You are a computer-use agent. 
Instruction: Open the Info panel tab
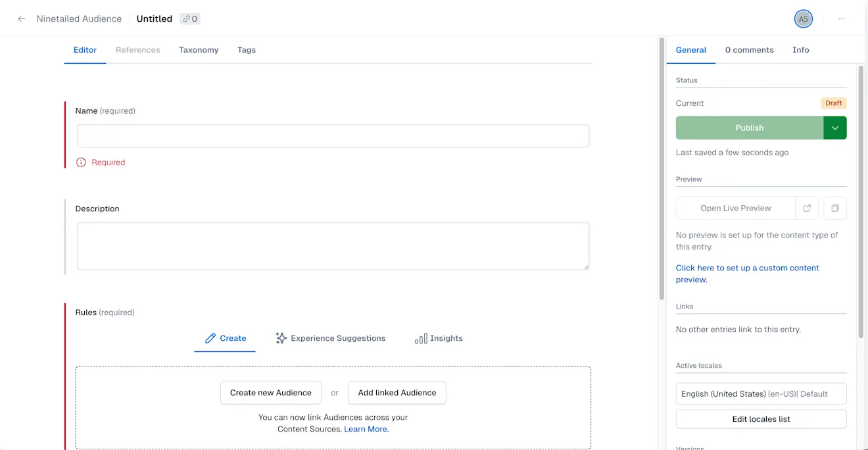click(x=800, y=49)
